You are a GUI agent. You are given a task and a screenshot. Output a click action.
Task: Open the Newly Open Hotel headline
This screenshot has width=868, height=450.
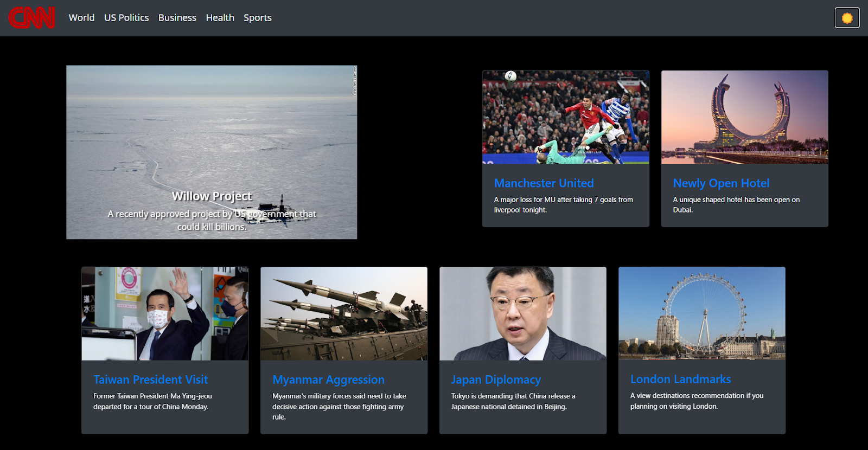721,183
